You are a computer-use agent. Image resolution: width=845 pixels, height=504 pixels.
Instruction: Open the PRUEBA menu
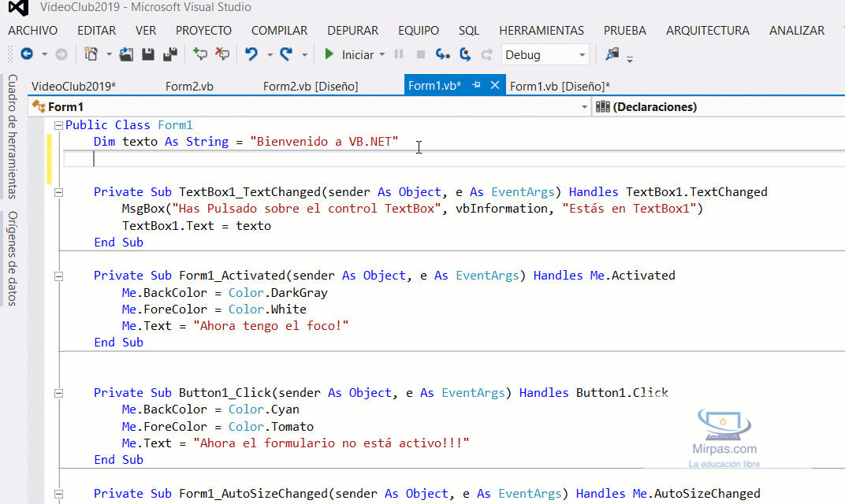tap(624, 31)
